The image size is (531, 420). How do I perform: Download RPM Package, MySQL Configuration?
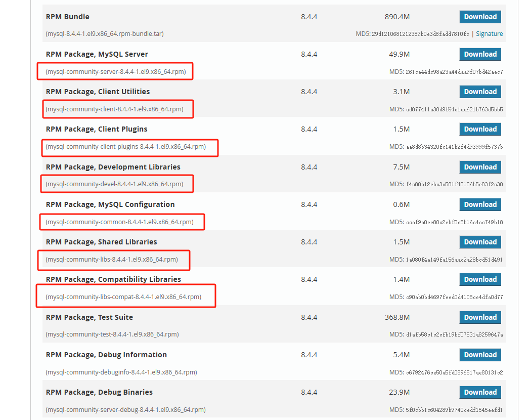pyautogui.click(x=480, y=204)
